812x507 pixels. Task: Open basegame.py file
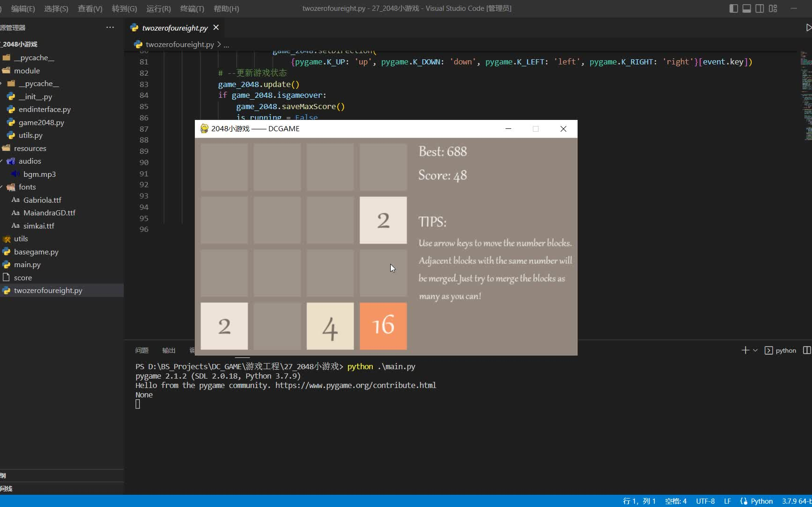point(36,252)
